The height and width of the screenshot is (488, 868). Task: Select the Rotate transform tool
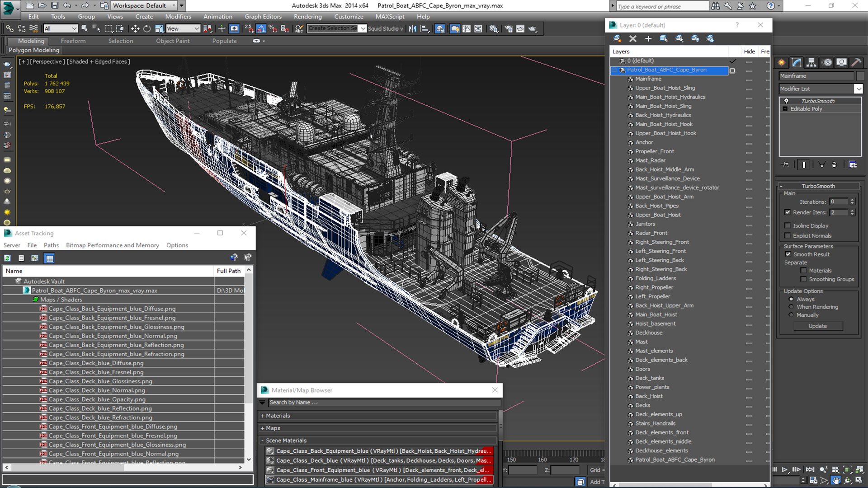[x=146, y=28]
